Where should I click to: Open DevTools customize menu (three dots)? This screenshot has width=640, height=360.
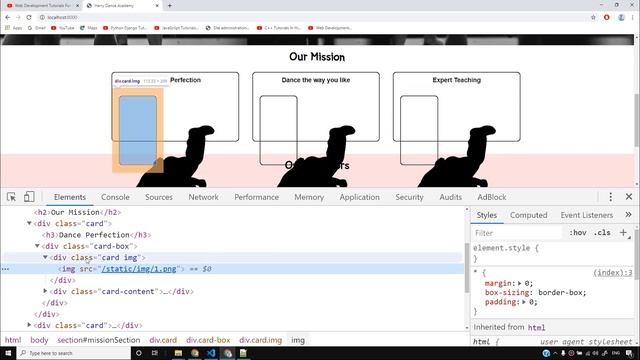610,197
